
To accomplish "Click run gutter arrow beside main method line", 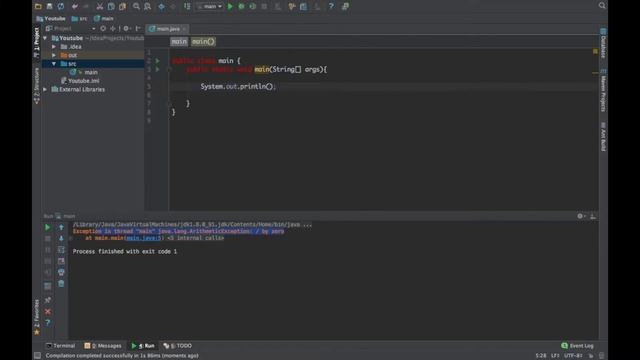I will (x=158, y=69).
